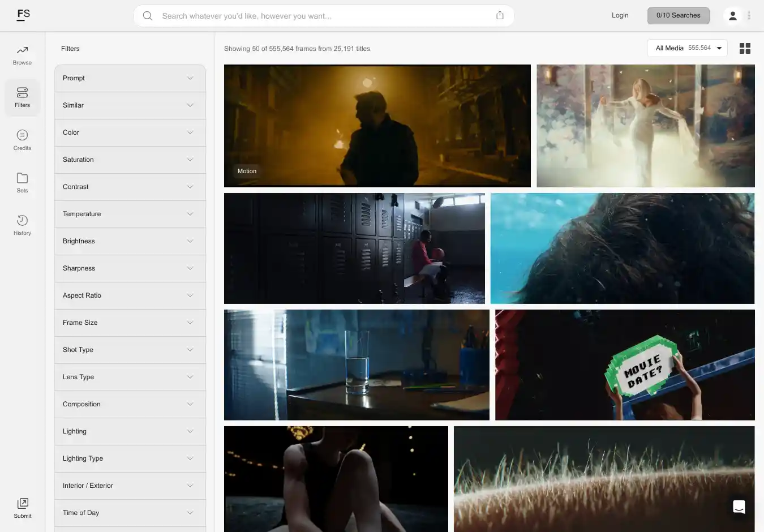
Task: Open the All Media dropdown
Action: (687, 48)
